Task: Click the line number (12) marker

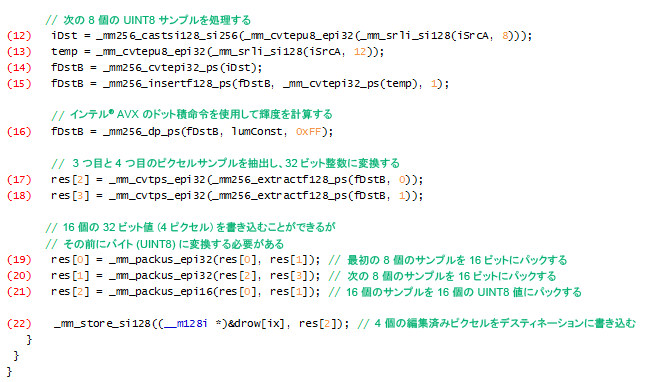Action: [19, 36]
